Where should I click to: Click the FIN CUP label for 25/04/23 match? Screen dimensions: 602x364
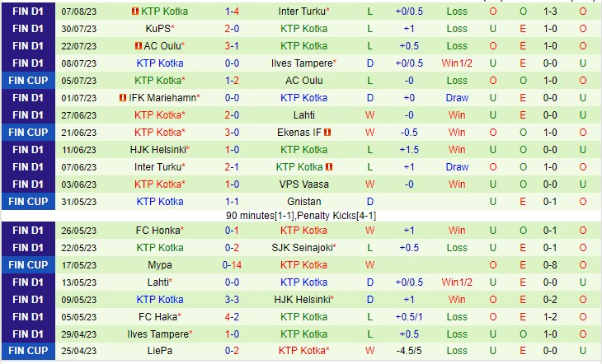(27, 352)
